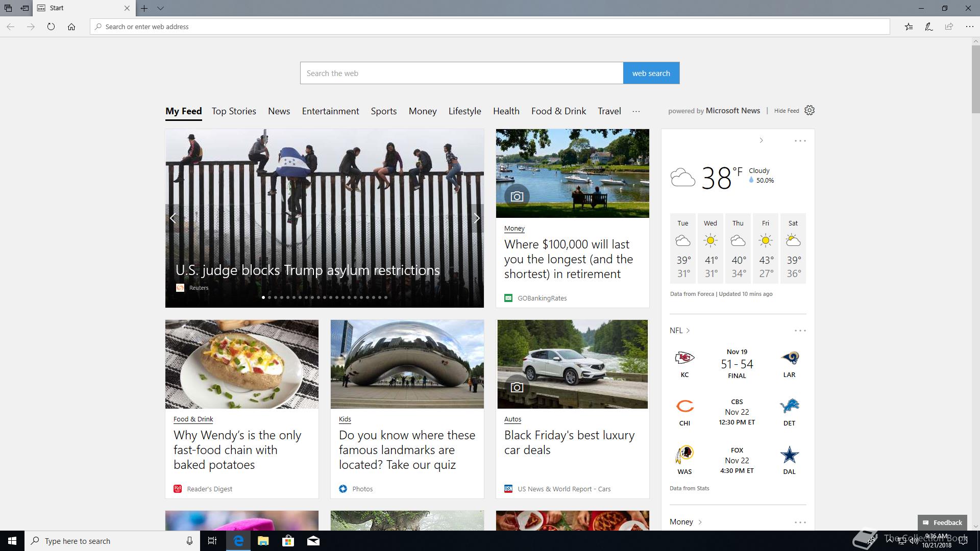Open CHI vs DET game row
Screen dimensions: 980x551
(737, 412)
